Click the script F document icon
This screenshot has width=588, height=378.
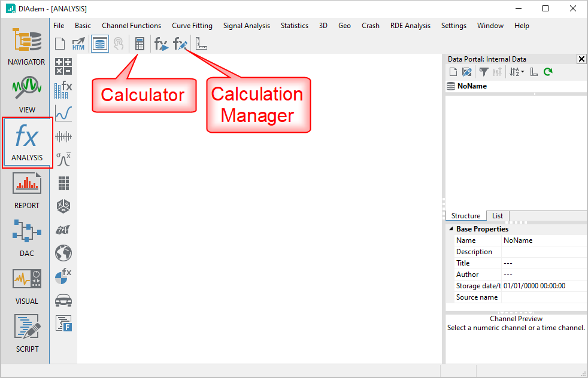[x=63, y=324]
